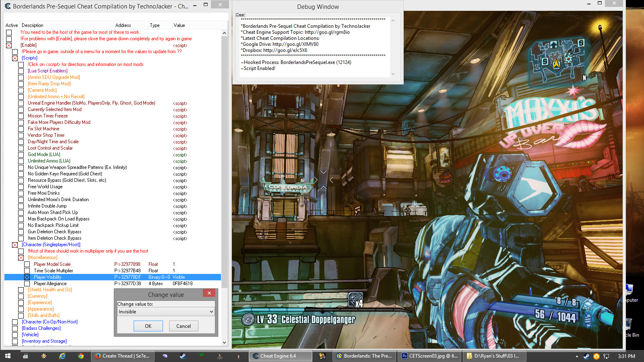Select the Player Allegiance row
Image resolution: width=644 pixels, height=362 pixels.
click(x=113, y=284)
